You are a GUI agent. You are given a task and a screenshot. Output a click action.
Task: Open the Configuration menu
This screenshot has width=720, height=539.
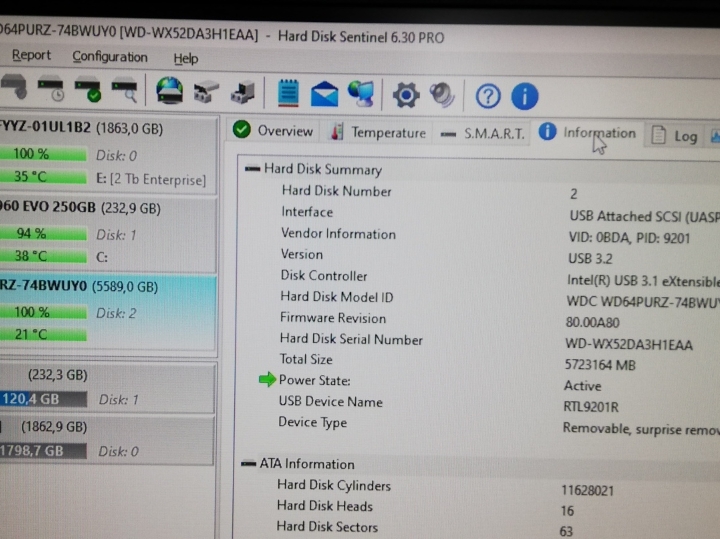(x=110, y=57)
